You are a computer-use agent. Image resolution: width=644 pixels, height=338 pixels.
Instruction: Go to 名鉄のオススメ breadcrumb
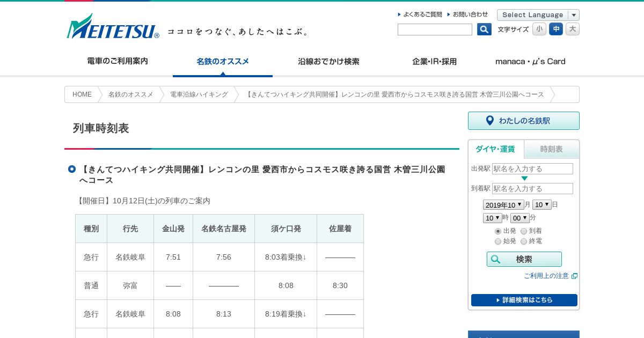131,94
